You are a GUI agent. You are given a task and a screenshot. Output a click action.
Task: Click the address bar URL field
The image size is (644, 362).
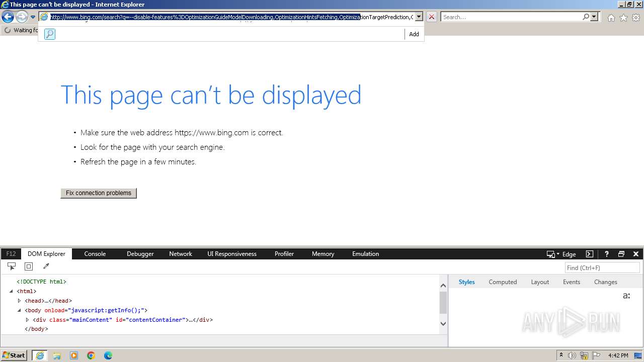point(231,17)
